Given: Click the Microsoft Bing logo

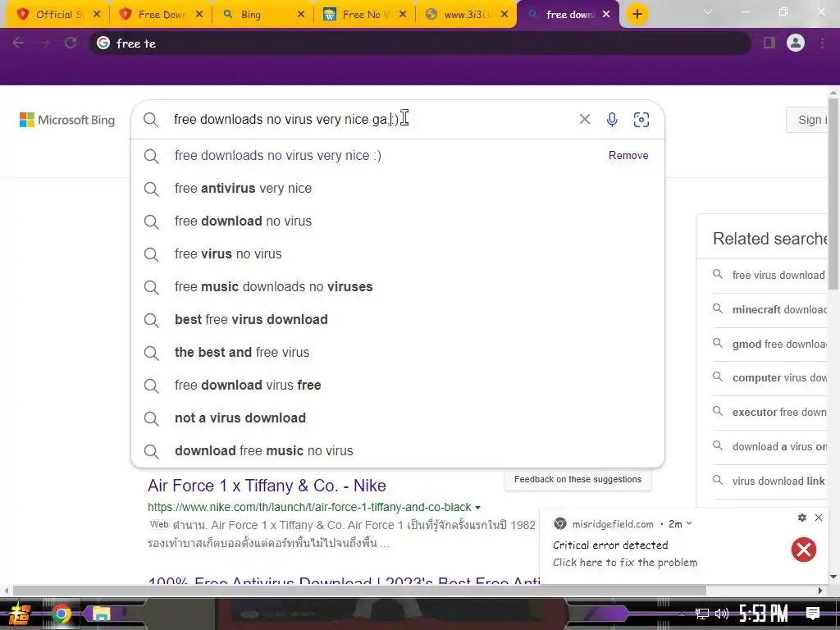Looking at the screenshot, I should [67, 120].
